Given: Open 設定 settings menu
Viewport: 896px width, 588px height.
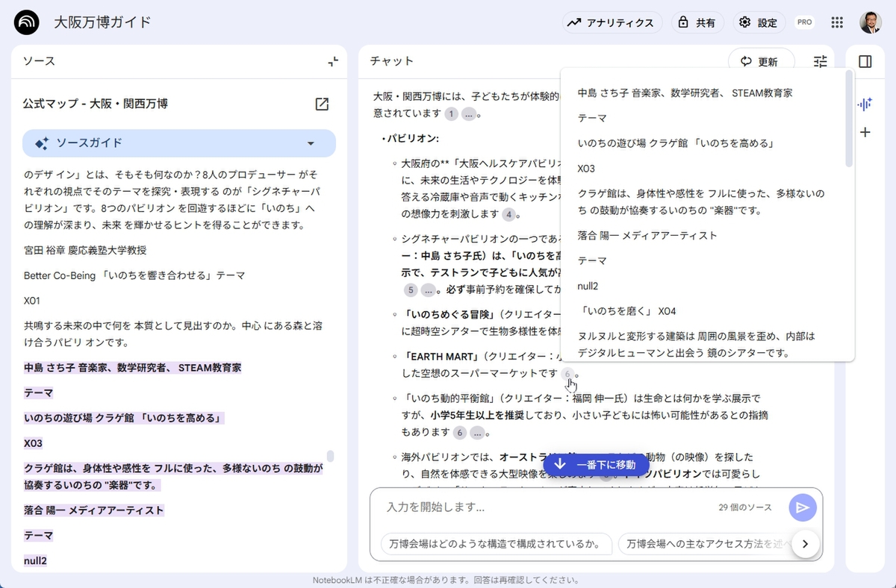Looking at the screenshot, I should (x=759, y=22).
